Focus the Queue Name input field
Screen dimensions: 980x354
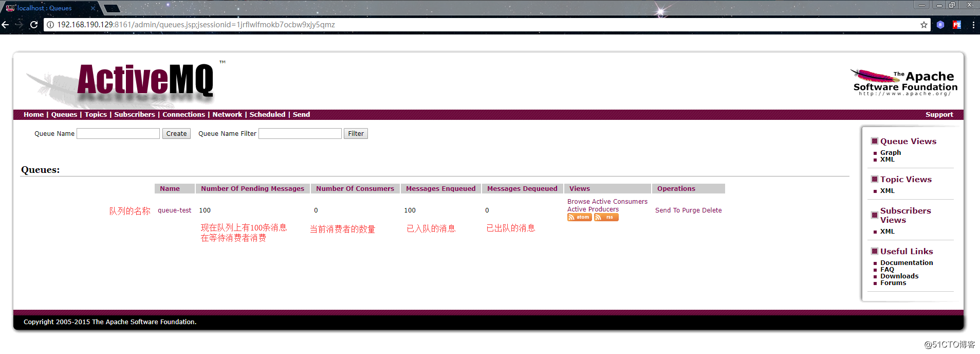click(118, 134)
